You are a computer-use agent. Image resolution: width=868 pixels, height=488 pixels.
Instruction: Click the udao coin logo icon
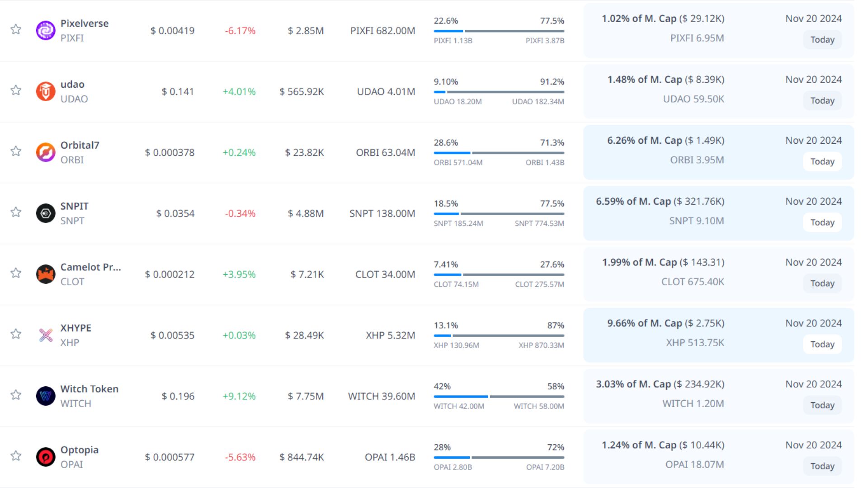[x=45, y=92]
